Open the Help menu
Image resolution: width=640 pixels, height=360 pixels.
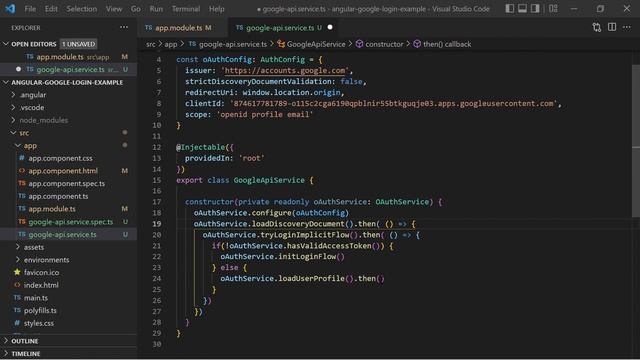pos(217,9)
